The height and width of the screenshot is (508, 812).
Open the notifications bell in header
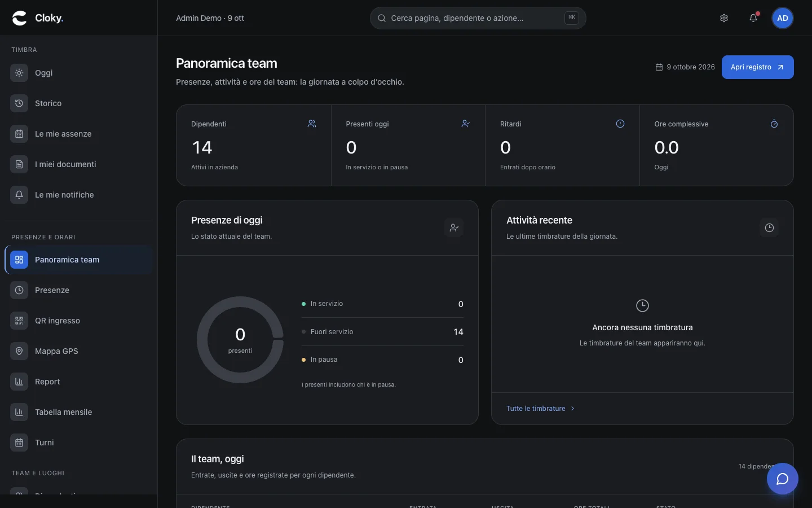coord(753,18)
